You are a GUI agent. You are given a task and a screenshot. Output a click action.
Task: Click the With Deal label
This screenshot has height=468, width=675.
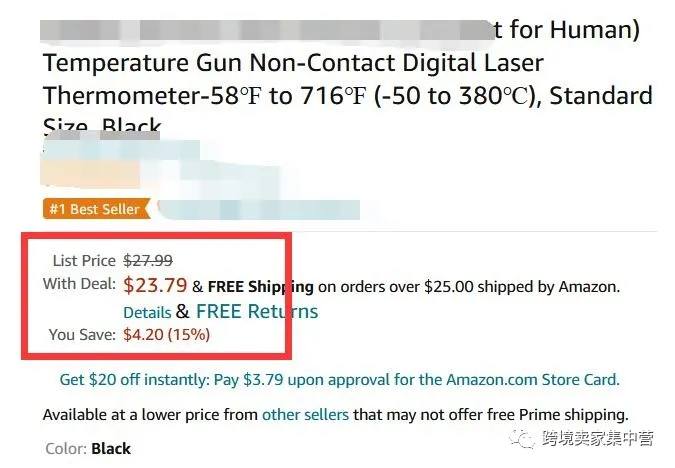[x=79, y=284]
